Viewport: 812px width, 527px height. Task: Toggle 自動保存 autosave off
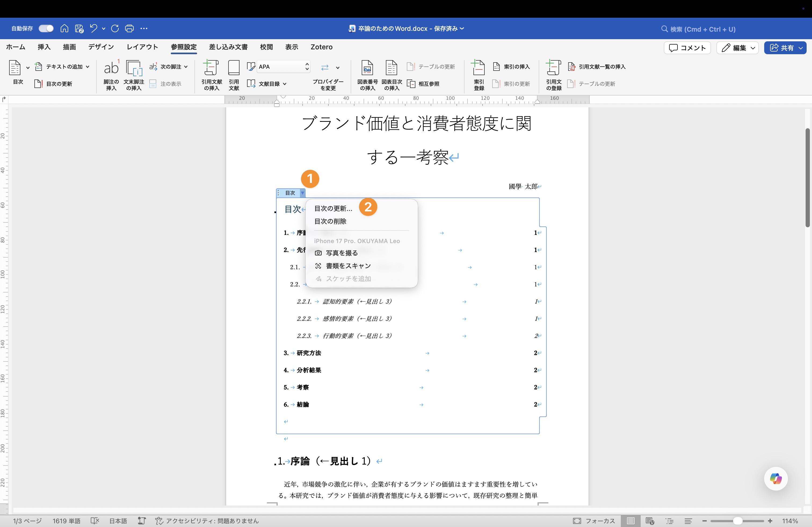pyautogui.click(x=46, y=28)
